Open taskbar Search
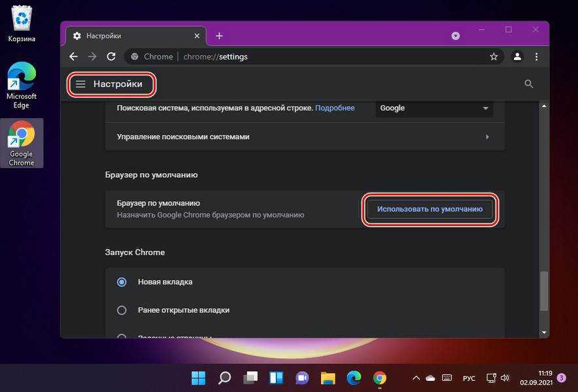The height and width of the screenshot is (392, 578). (x=224, y=378)
